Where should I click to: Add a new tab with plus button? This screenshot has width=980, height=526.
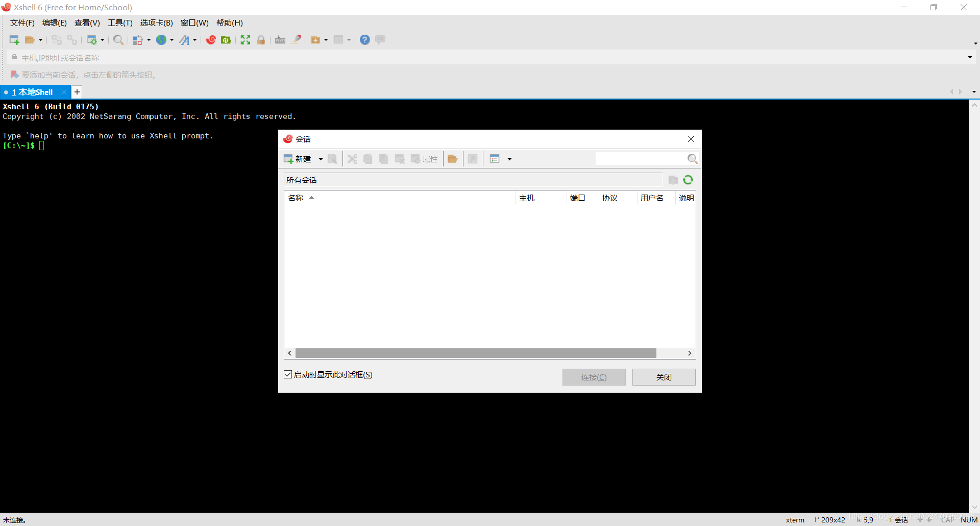(77, 92)
